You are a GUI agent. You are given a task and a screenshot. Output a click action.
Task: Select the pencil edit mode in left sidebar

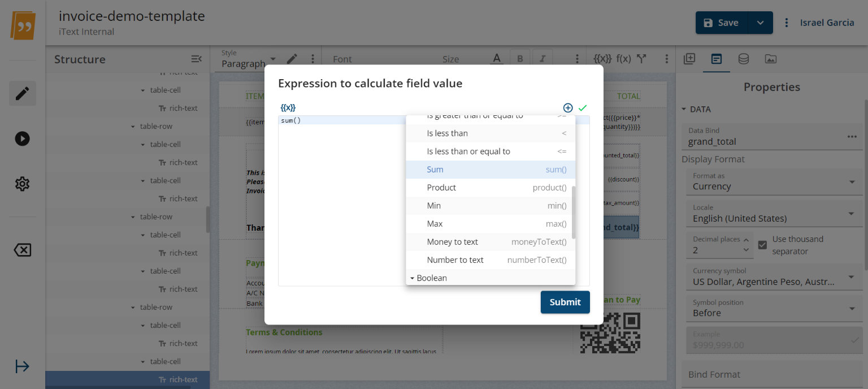pos(22,93)
